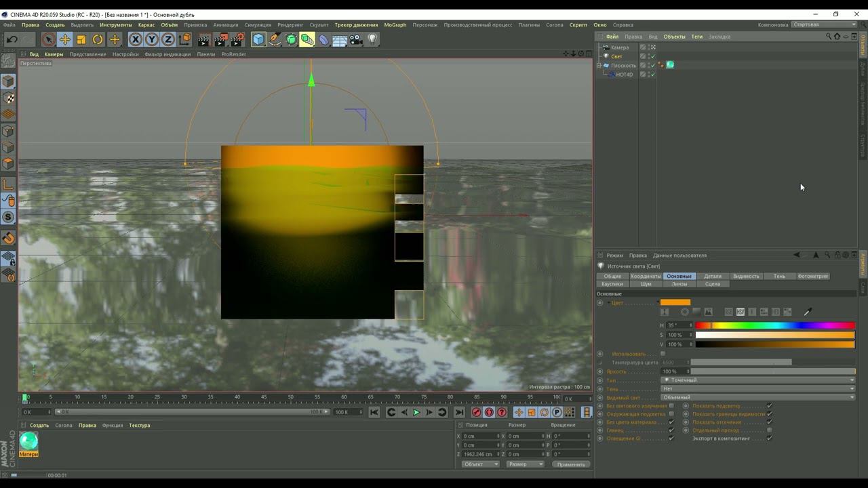Viewport: 868px width, 488px height.
Task: Pick color with the eyedropper icon
Action: pyautogui.click(x=807, y=312)
